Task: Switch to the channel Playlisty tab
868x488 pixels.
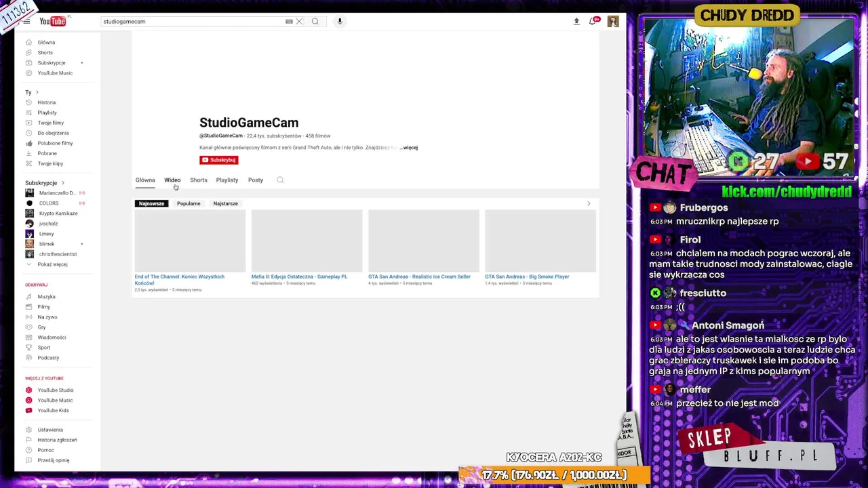Action: point(227,180)
